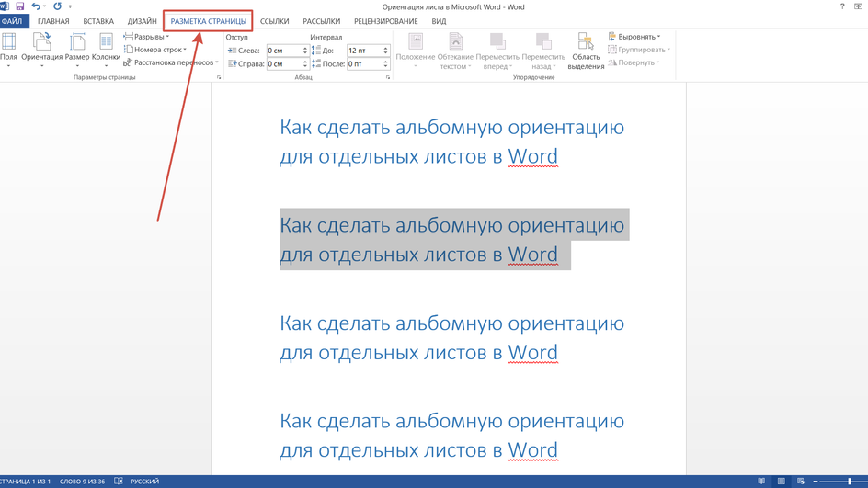The image size is (868, 488).
Task: Open the Колонки columns menu
Action: point(107,51)
